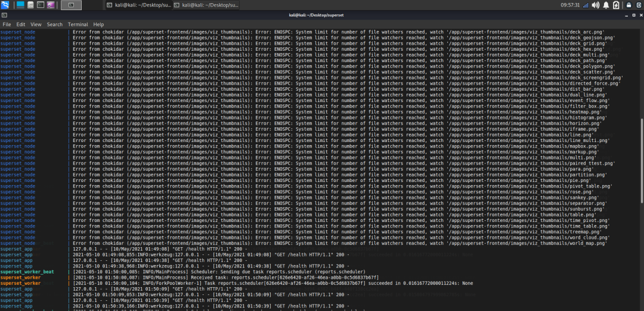
Task: Click the path ending filter_box.png
Action: (x=530, y=106)
